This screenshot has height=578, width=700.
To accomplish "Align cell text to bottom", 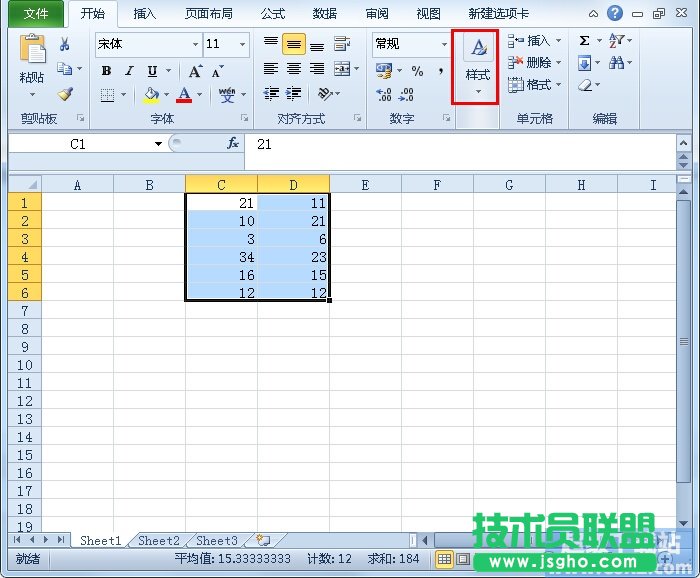I will (x=317, y=44).
